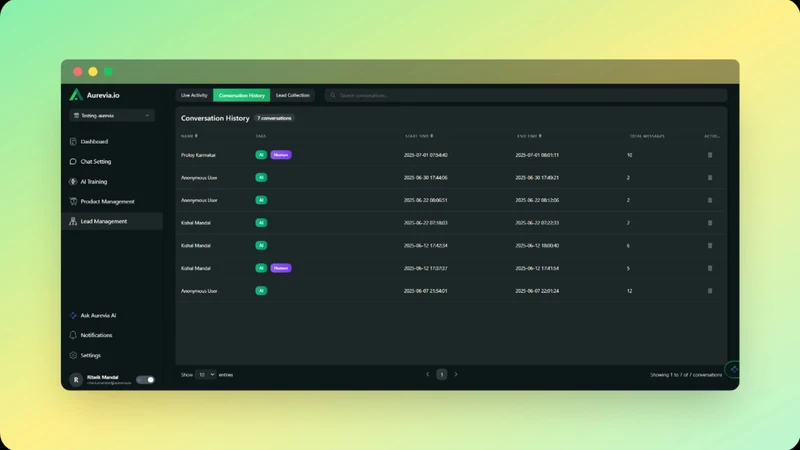Sort by the Start Time column header
This screenshot has width=800, height=450.
coord(419,136)
